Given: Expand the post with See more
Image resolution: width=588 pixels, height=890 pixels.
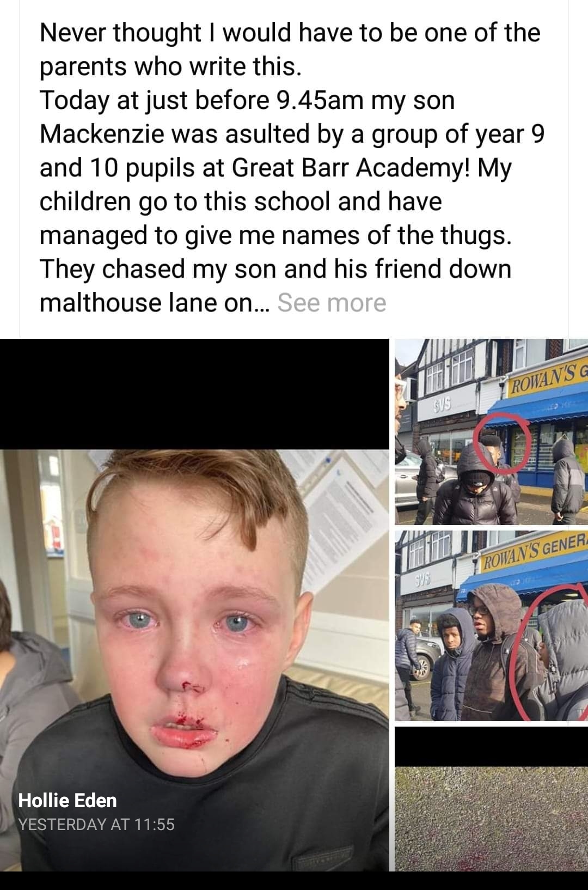Looking at the screenshot, I should pyautogui.click(x=332, y=303).
